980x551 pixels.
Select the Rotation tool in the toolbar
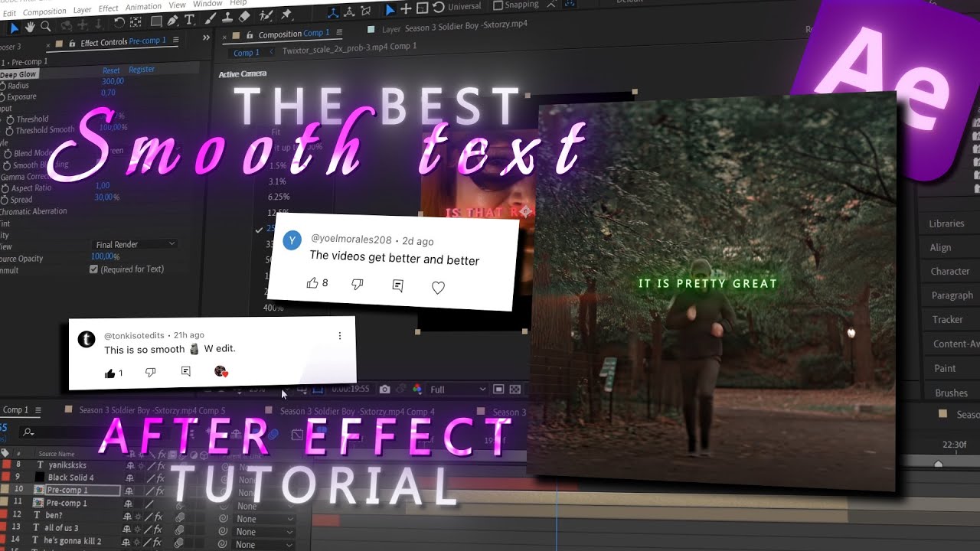coord(119,22)
